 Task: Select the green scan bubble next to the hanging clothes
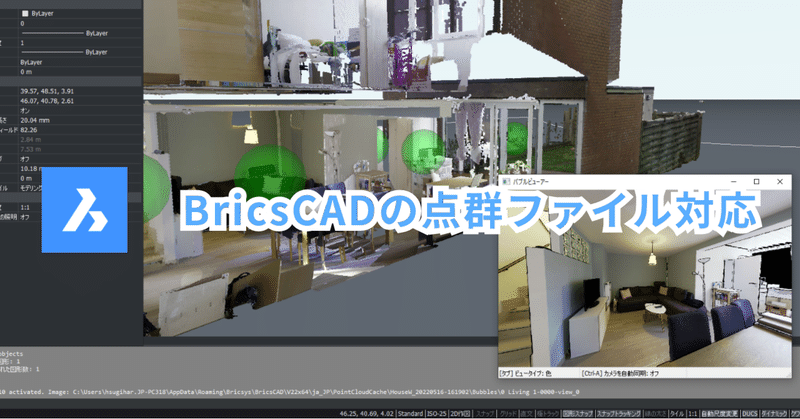[423, 151]
